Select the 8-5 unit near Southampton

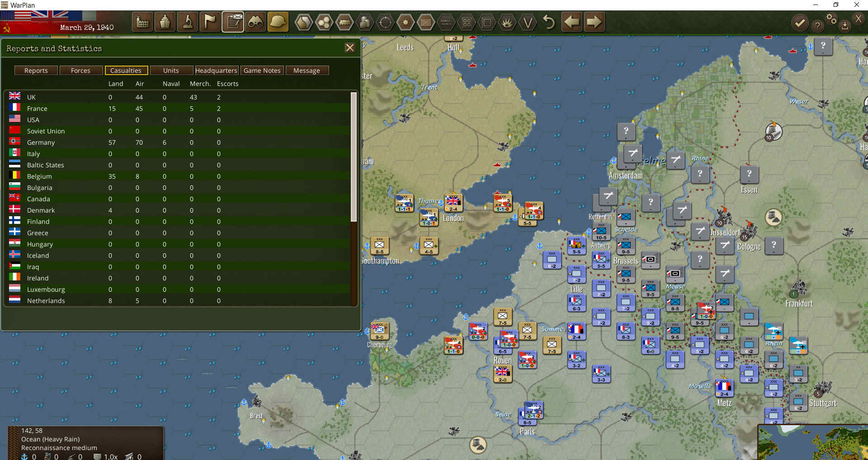(379, 246)
